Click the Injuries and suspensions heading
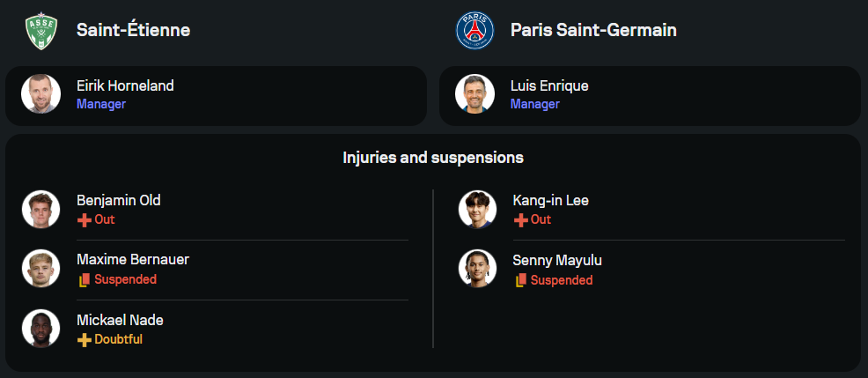The height and width of the screenshot is (378, 868). point(433,158)
